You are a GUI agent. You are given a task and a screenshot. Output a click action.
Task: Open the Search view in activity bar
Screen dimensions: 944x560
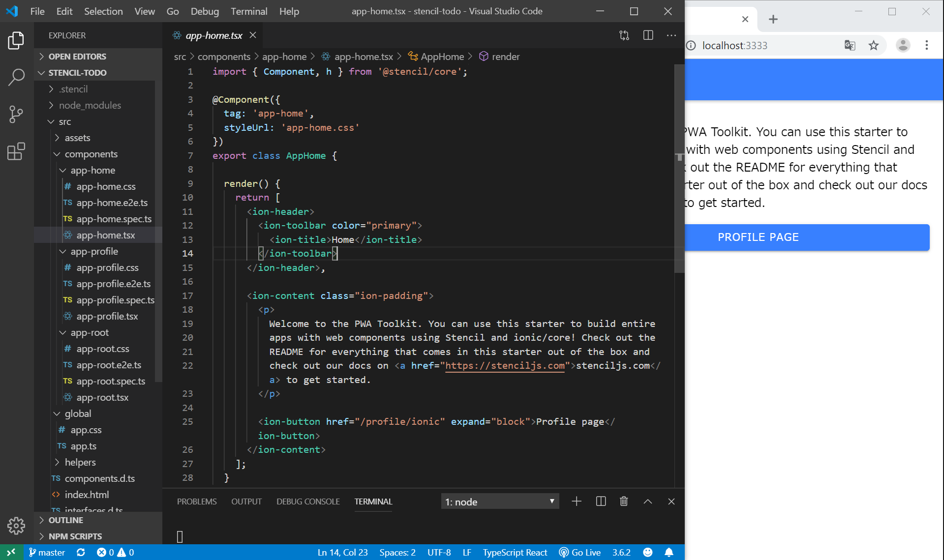click(16, 77)
